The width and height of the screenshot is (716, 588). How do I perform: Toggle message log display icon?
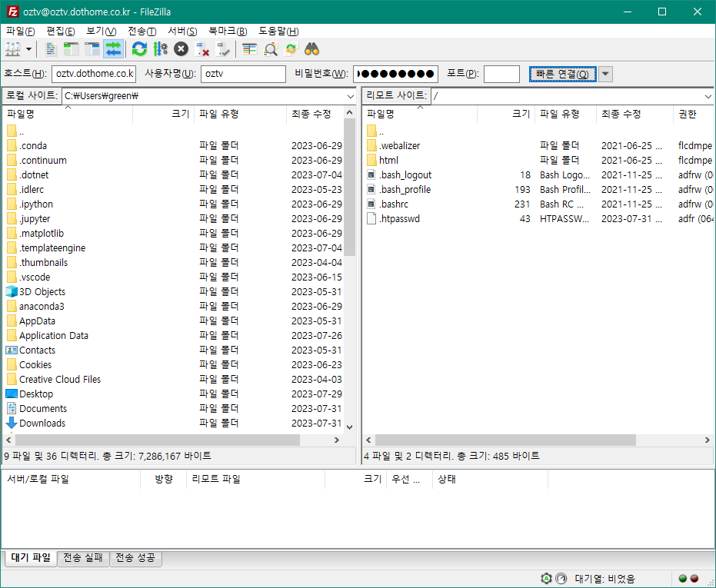coord(51,49)
